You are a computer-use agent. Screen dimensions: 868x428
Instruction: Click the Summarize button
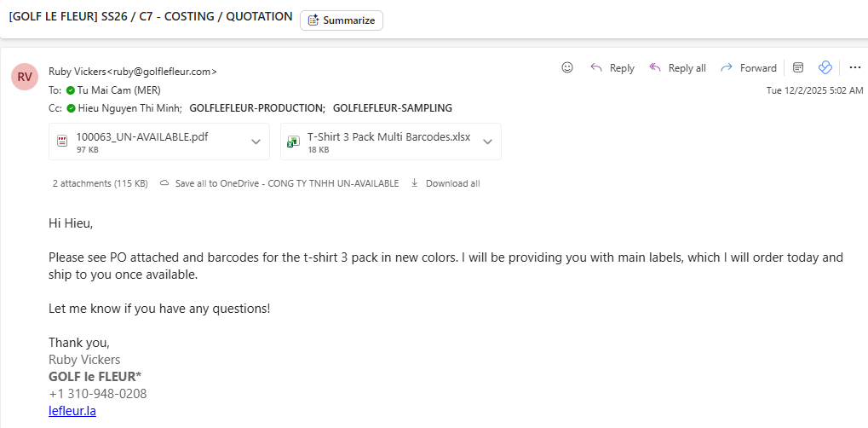point(341,20)
